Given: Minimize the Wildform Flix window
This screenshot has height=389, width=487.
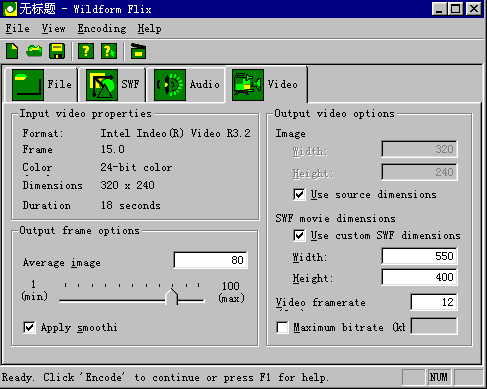Looking at the screenshot, I should [x=439, y=8].
